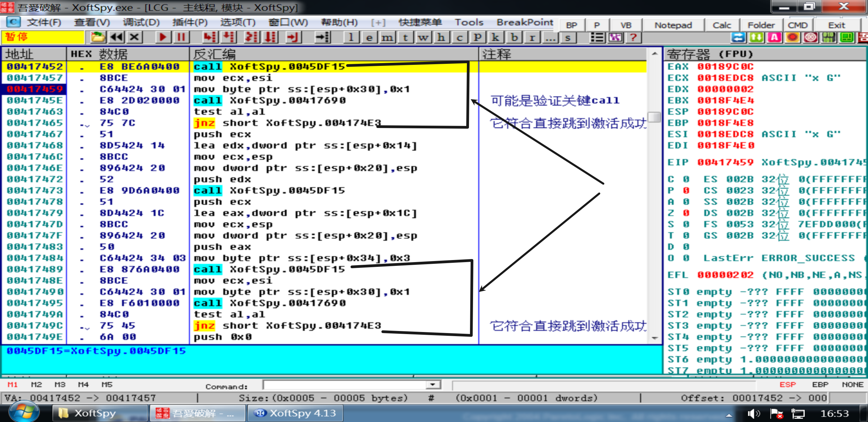Screen dimensions: 868x422
Task: Click the Open file folder icon
Action: [x=98, y=37]
